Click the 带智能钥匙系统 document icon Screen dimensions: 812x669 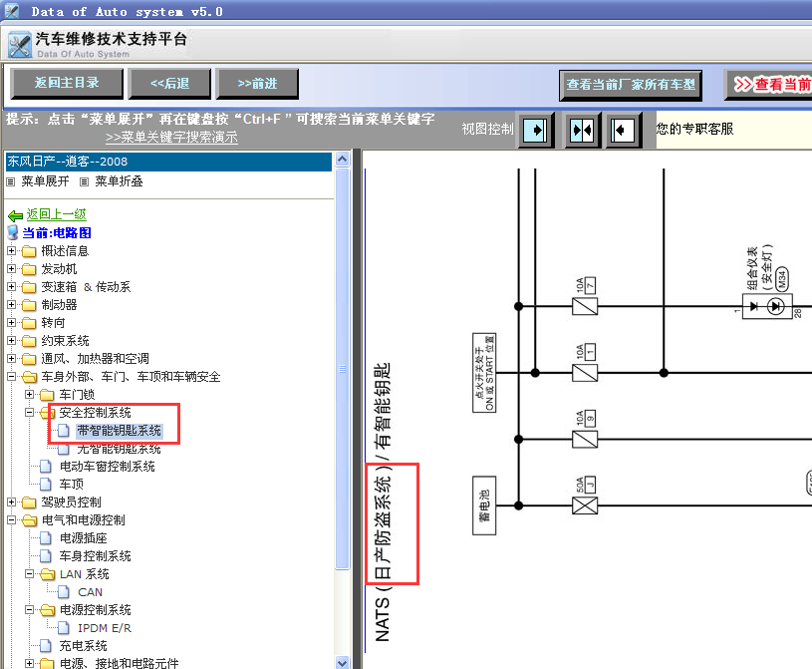click(x=64, y=431)
